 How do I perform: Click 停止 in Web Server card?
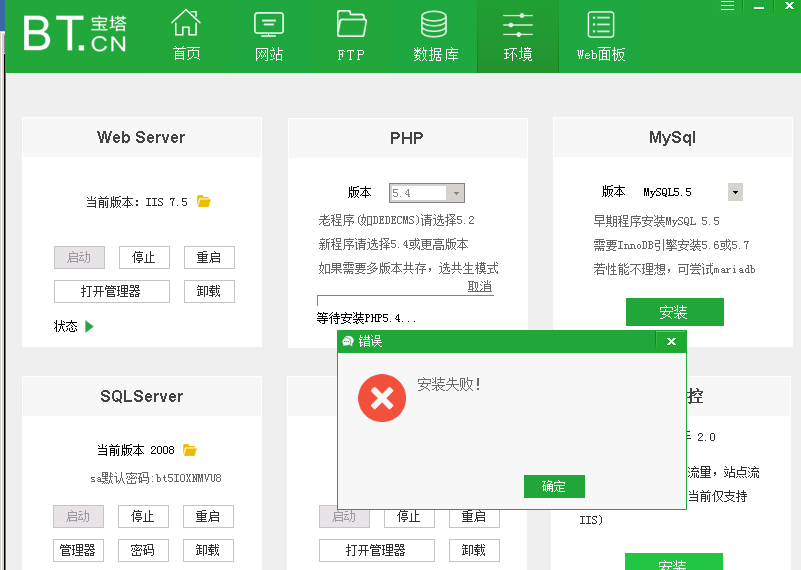pyautogui.click(x=144, y=257)
